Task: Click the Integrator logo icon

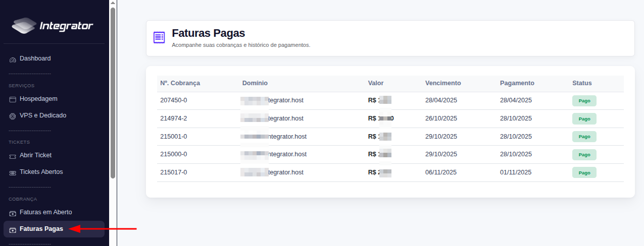Action: tap(24, 25)
